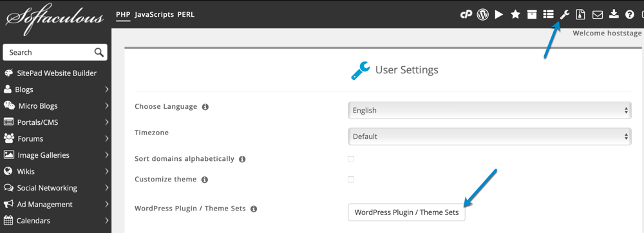This screenshot has width=644, height=233.
Task: Click info icon beside WordPress Plugin / Theme Sets label
Action: click(254, 209)
